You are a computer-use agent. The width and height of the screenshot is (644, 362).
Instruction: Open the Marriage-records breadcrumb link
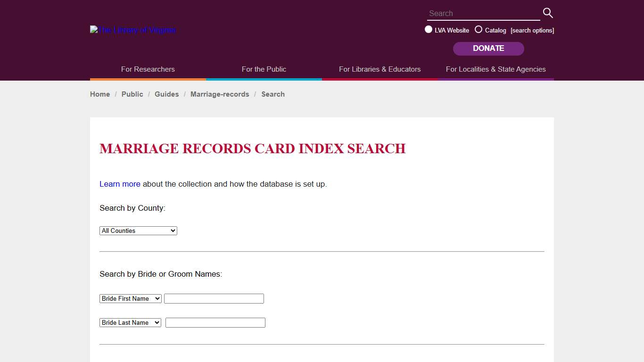click(220, 94)
